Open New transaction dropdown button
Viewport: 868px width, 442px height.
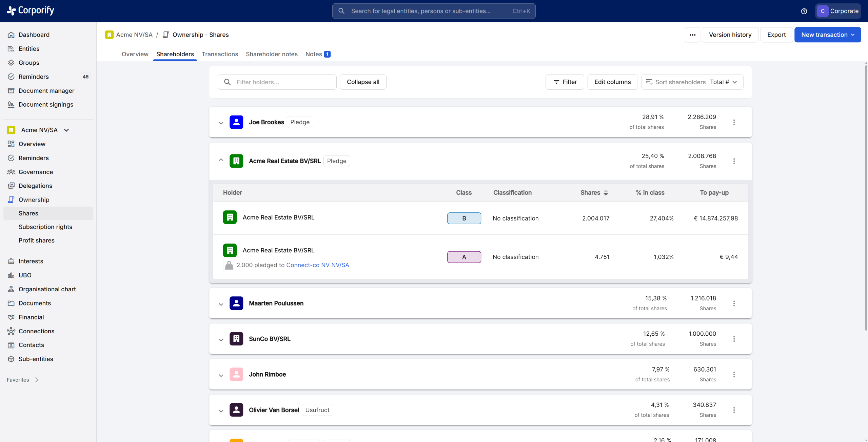(827, 35)
